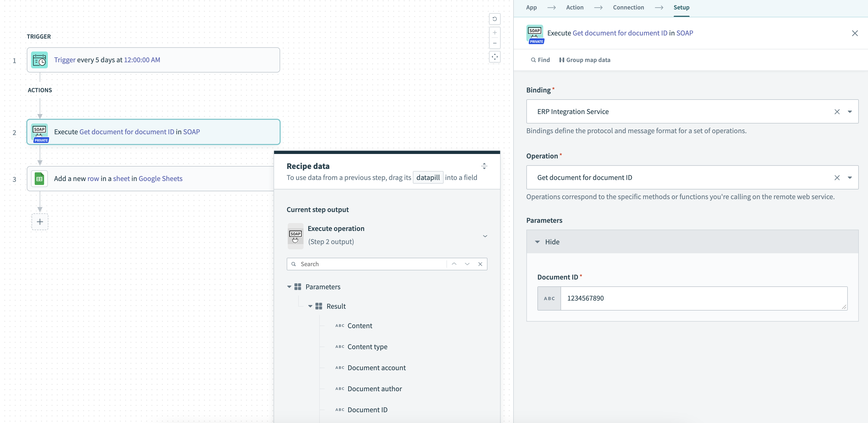Click the fit-to-screen canvas icon
The width and height of the screenshot is (868, 423).
click(x=494, y=57)
